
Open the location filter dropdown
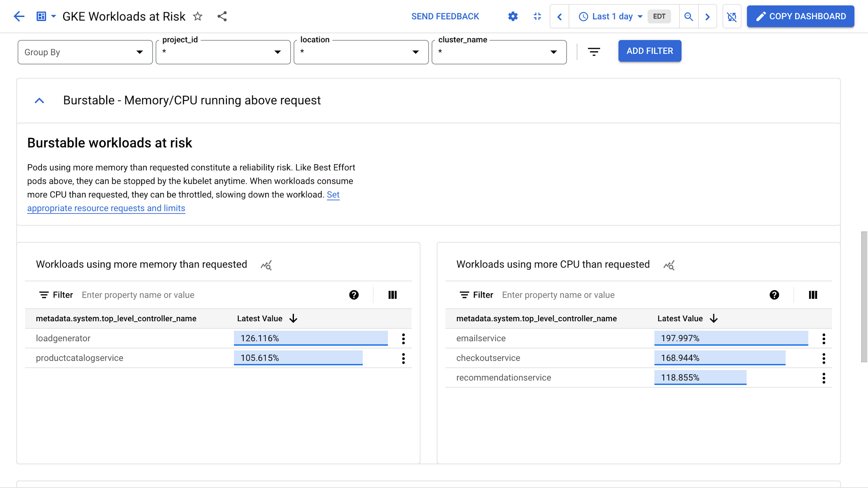(x=361, y=52)
